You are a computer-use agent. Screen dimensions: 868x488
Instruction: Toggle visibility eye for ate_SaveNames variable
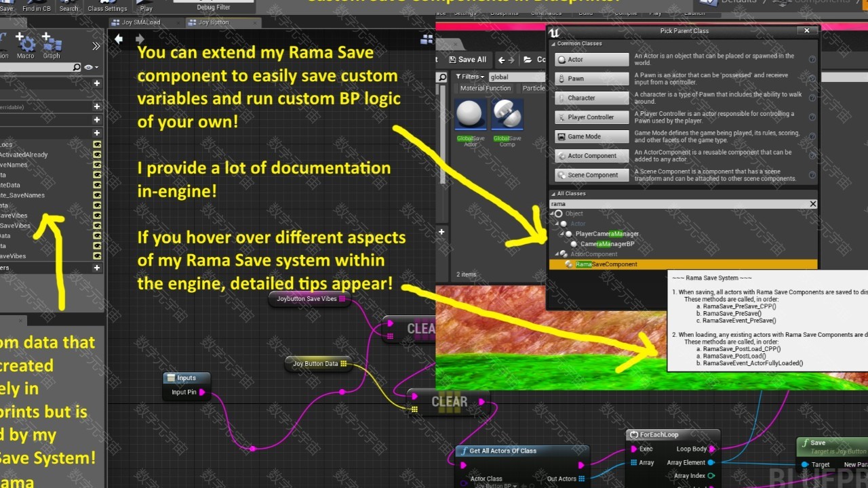pos(97,195)
